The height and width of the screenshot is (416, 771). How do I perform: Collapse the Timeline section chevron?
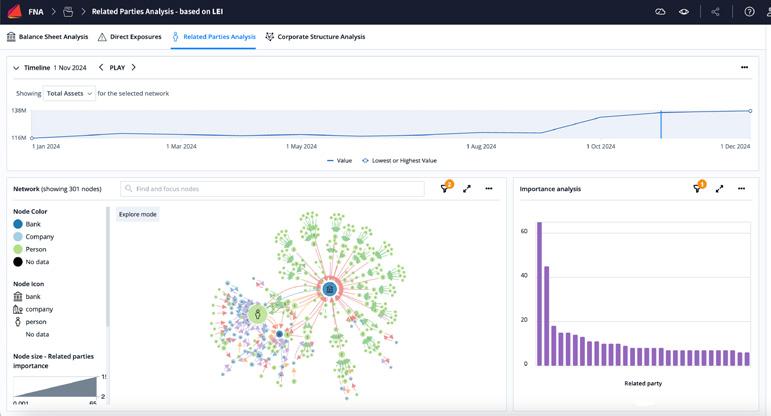(16, 68)
